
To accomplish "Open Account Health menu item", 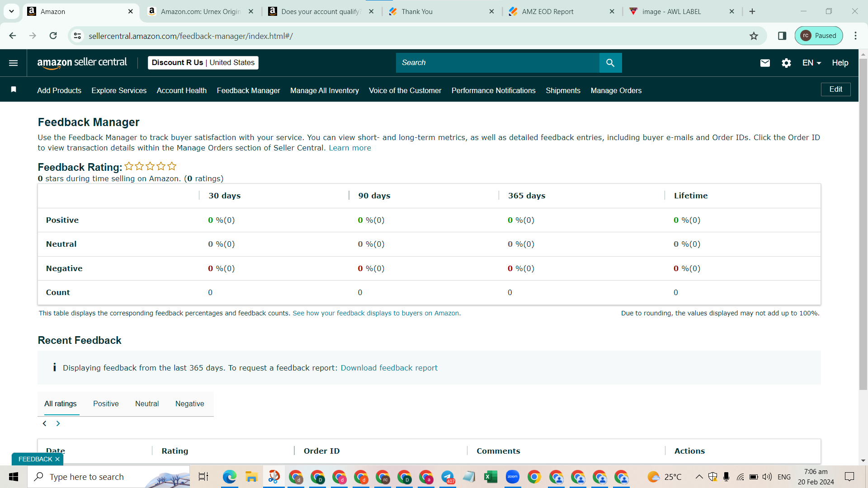I will [x=182, y=90].
